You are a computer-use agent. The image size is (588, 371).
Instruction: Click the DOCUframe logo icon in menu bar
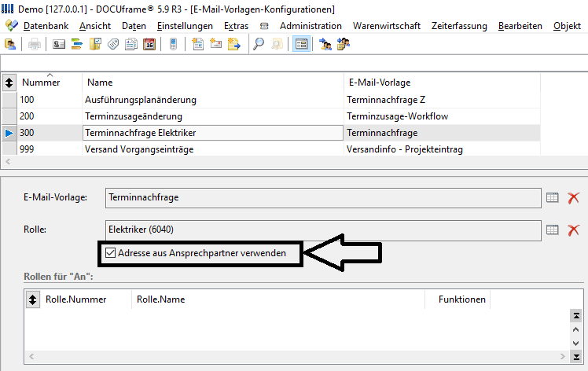[12, 25]
